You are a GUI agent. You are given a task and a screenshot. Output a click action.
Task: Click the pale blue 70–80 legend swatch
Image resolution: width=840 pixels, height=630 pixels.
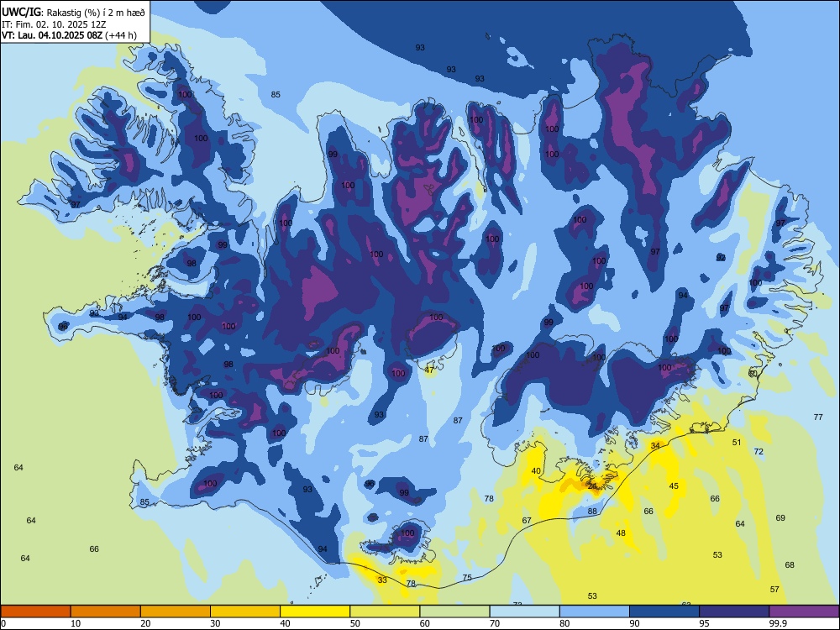524,612
